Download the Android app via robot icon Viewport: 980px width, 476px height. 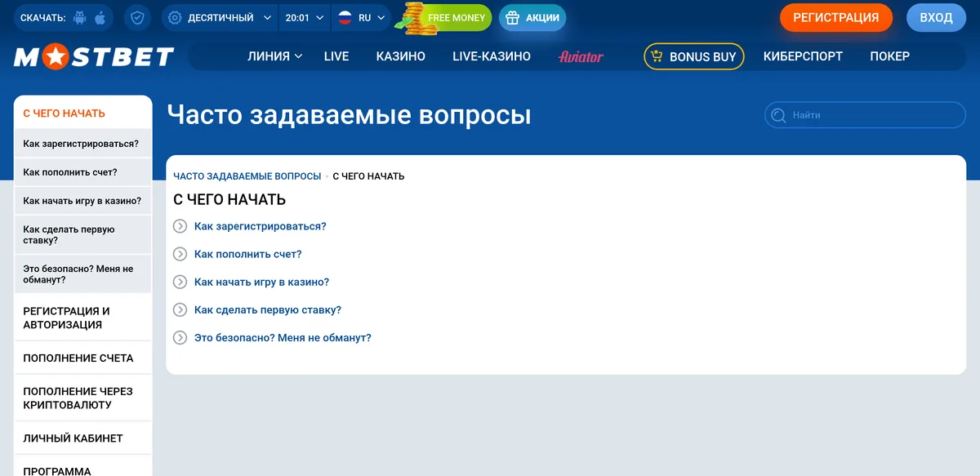point(79,18)
